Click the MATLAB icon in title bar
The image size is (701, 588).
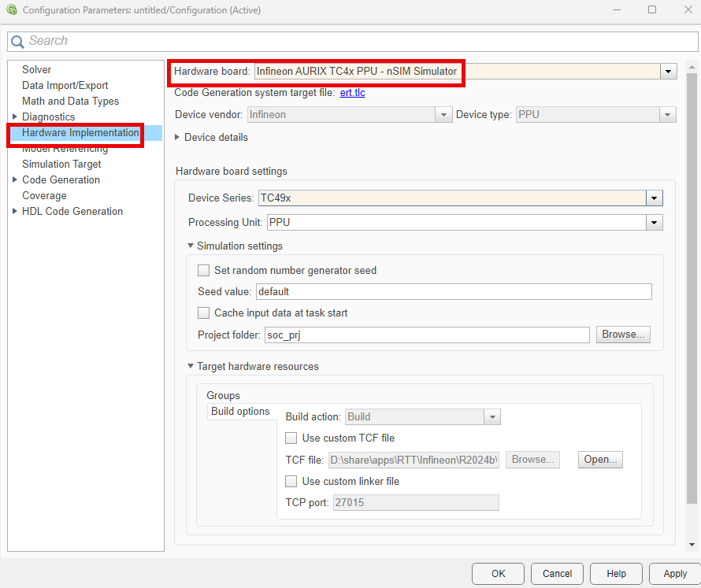point(11,10)
